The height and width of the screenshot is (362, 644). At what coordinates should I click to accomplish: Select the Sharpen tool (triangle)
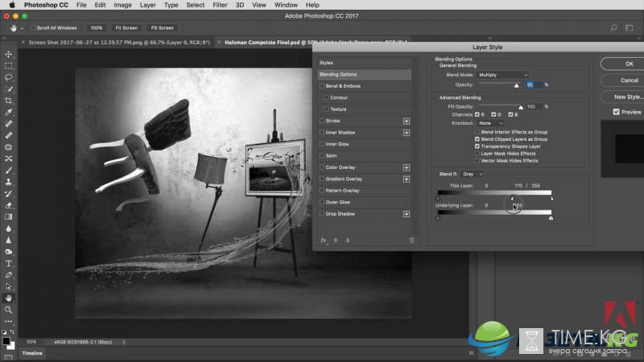point(8,240)
